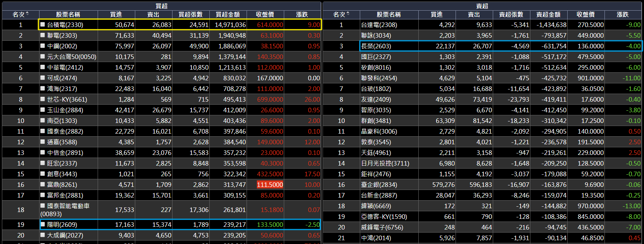Screen dimensions: 644x244
Task: Select 緯穎 closing price 970.0000
Action: (591, 206)
